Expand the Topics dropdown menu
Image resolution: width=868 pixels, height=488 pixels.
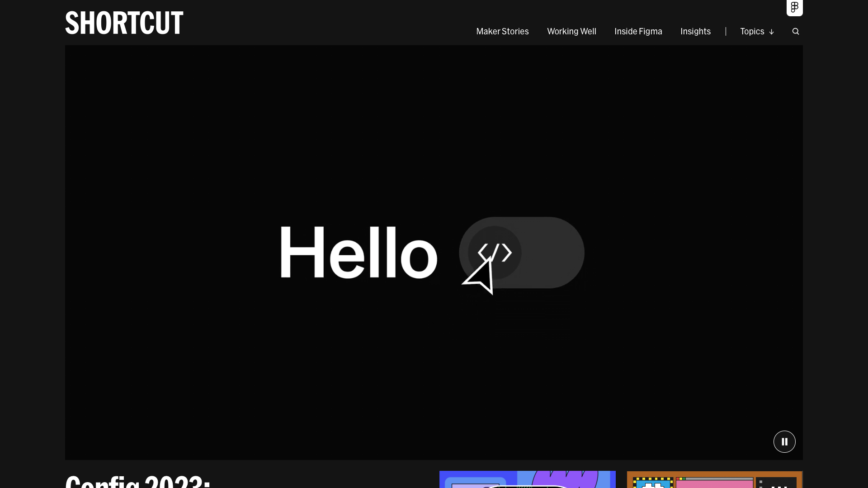[x=752, y=31]
